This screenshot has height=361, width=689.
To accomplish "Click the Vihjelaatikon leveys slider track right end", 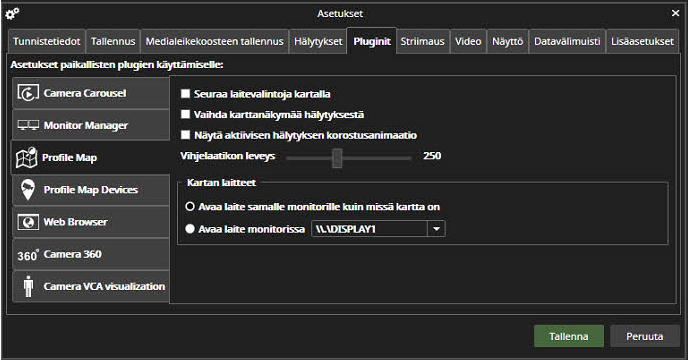I will click(x=409, y=158).
